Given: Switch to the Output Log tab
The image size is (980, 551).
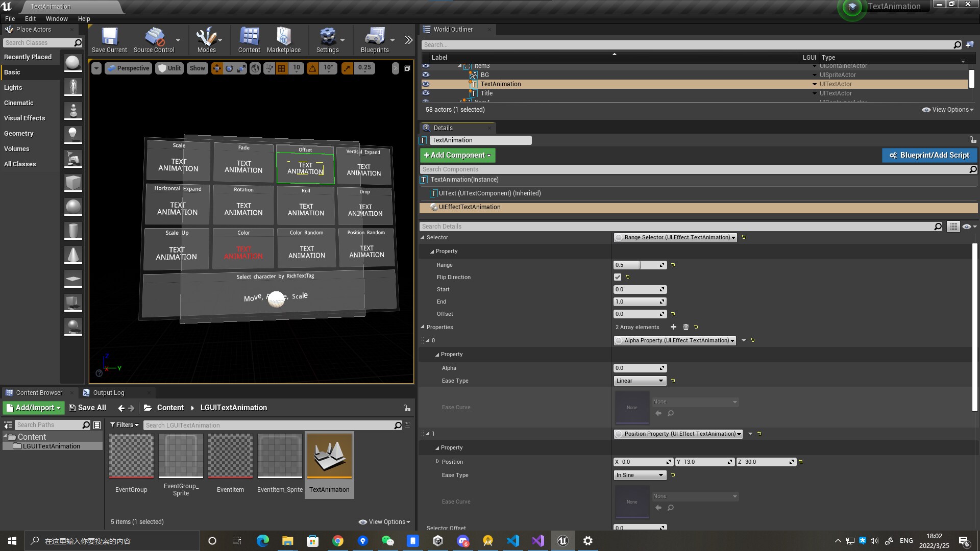Looking at the screenshot, I should pos(109,392).
